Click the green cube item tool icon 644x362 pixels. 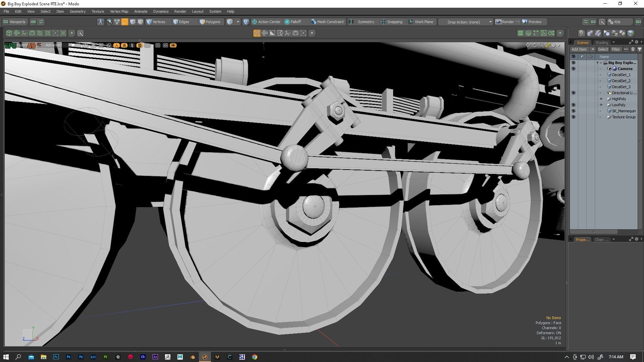9,33
